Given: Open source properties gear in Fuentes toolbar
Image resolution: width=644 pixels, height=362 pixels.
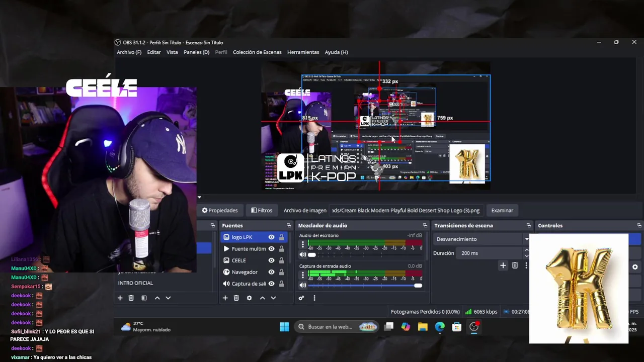Looking at the screenshot, I should (x=249, y=298).
